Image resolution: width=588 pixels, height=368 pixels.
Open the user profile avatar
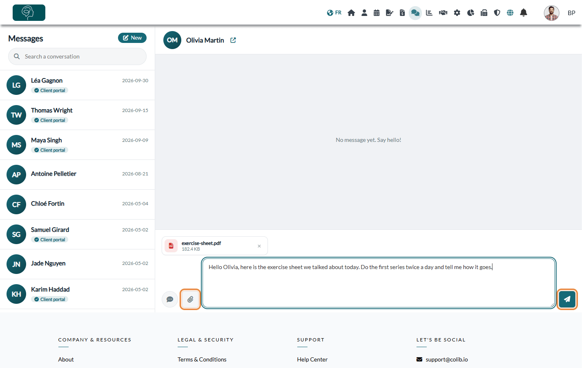(552, 13)
